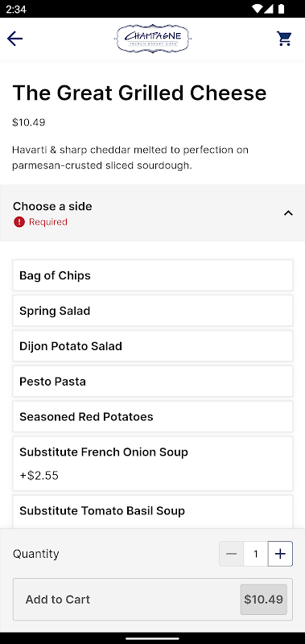
Task: Collapse the Choose a side chevron
Action: 289,213
